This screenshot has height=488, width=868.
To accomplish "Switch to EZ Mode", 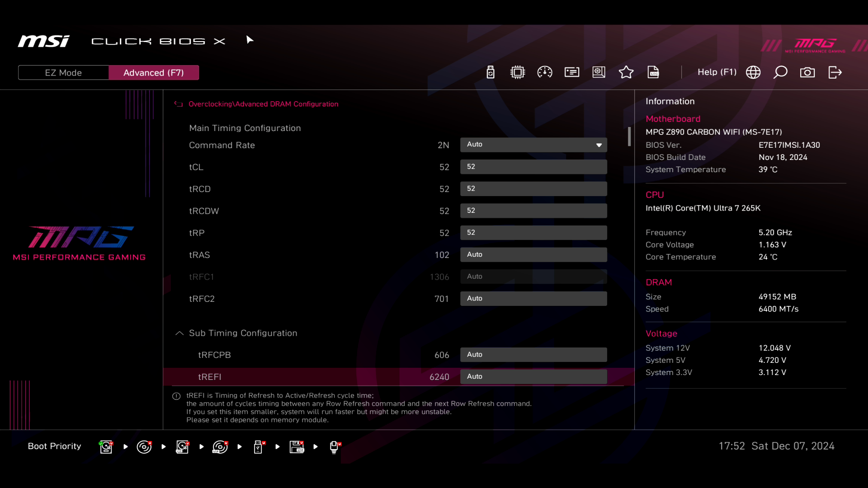I will point(63,73).
